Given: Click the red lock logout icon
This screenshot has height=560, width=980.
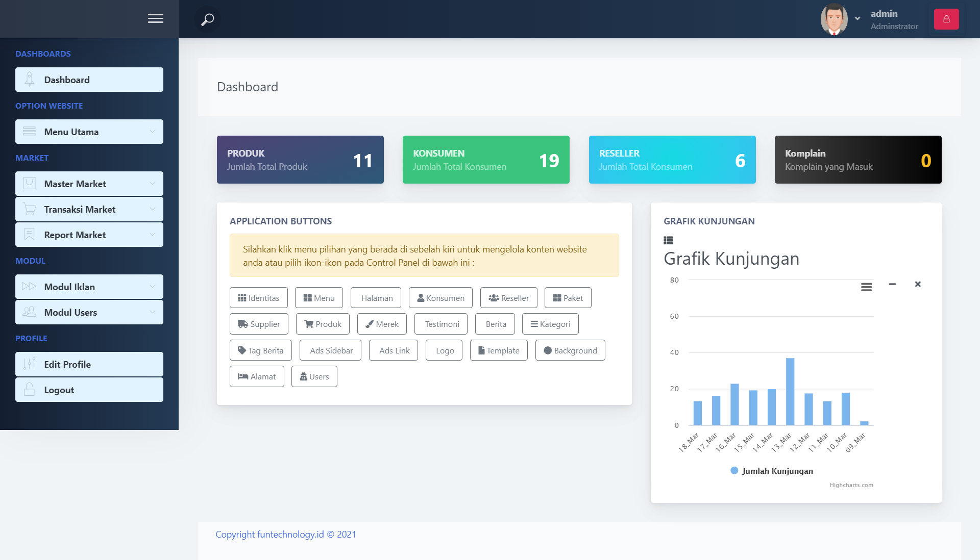Looking at the screenshot, I should [946, 19].
